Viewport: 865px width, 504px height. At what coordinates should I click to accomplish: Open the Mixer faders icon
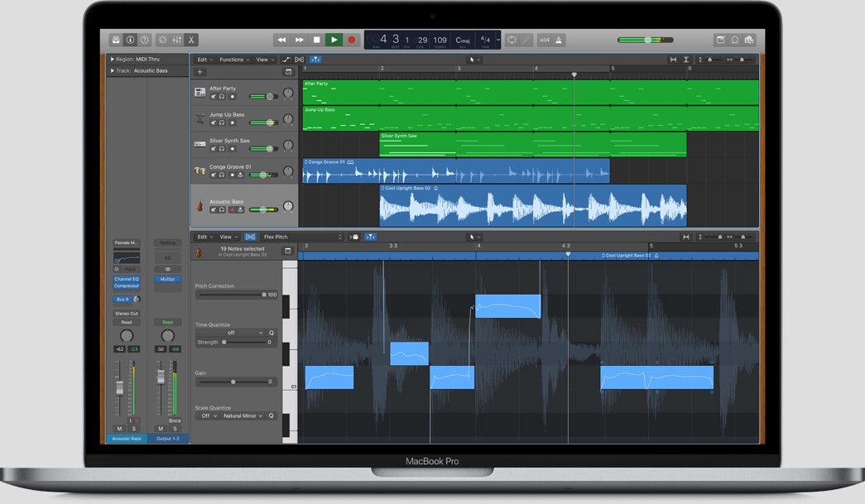pos(177,40)
